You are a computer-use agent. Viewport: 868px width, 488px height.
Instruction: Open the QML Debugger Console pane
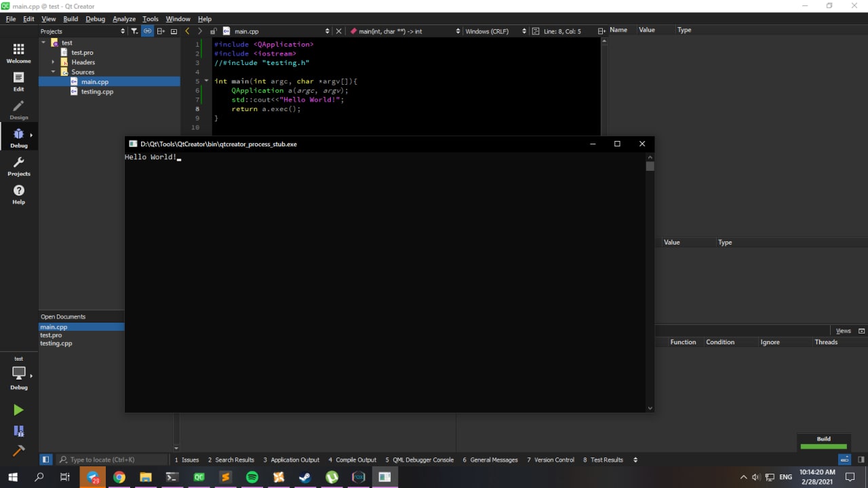[x=420, y=460]
